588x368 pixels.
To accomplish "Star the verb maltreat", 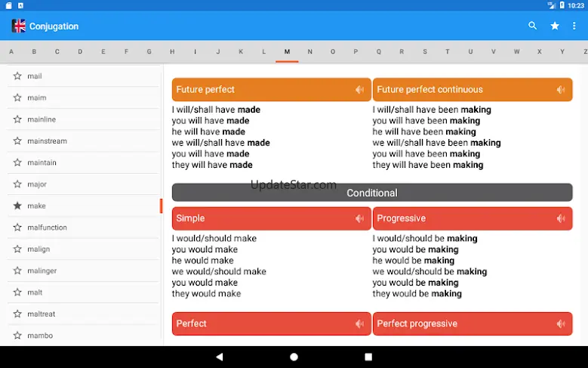I will [17, 314].
